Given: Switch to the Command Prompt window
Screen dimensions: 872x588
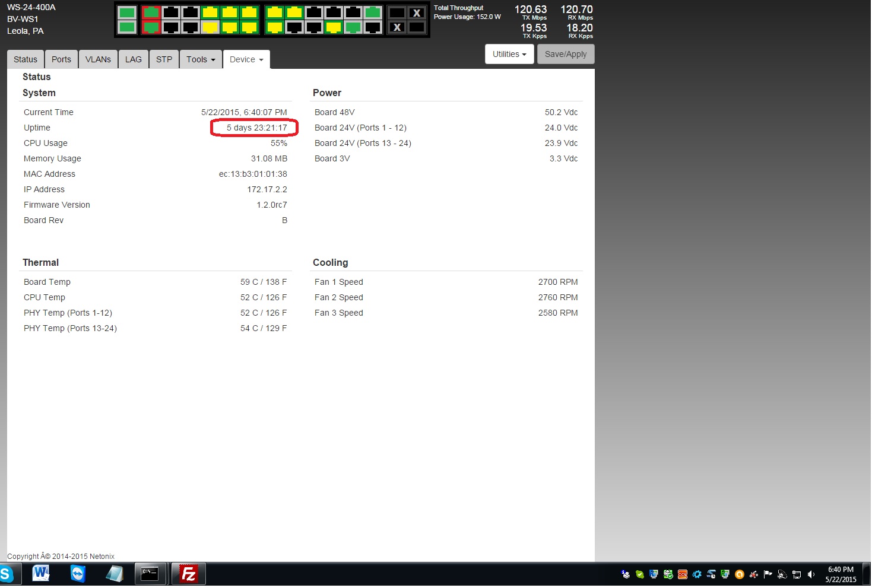Looking at the screenshot, I should click(x=150, y=574).
